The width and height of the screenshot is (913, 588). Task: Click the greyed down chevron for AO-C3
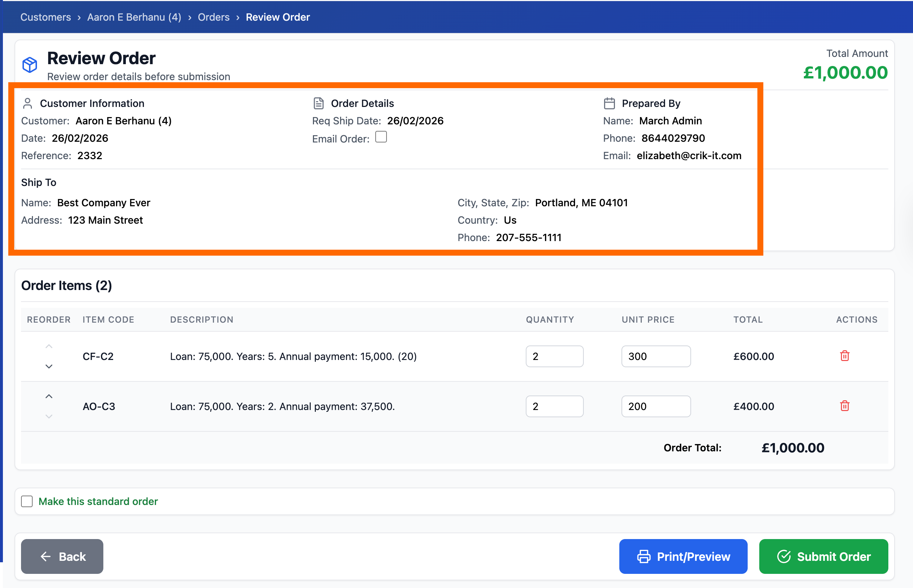(x=49, y=417)
